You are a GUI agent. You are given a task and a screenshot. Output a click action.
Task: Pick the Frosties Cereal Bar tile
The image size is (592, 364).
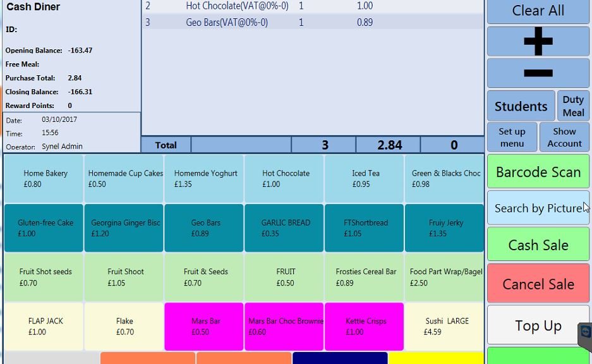(x=365, y=277)
